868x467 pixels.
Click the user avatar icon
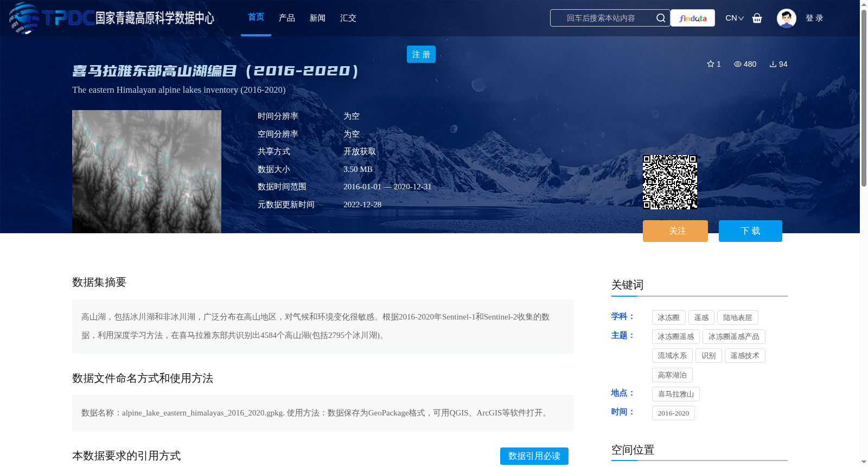787,18
